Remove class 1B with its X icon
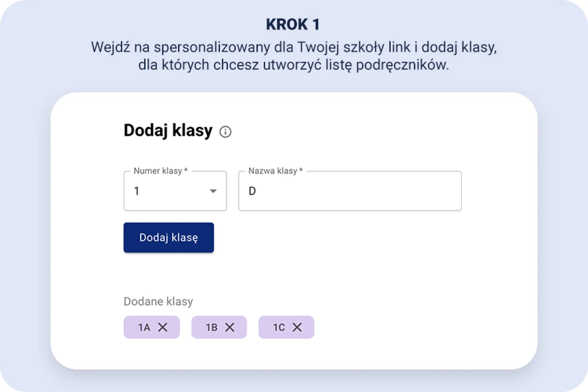Screen dimensions: 588x392 [x=230, y=327]
